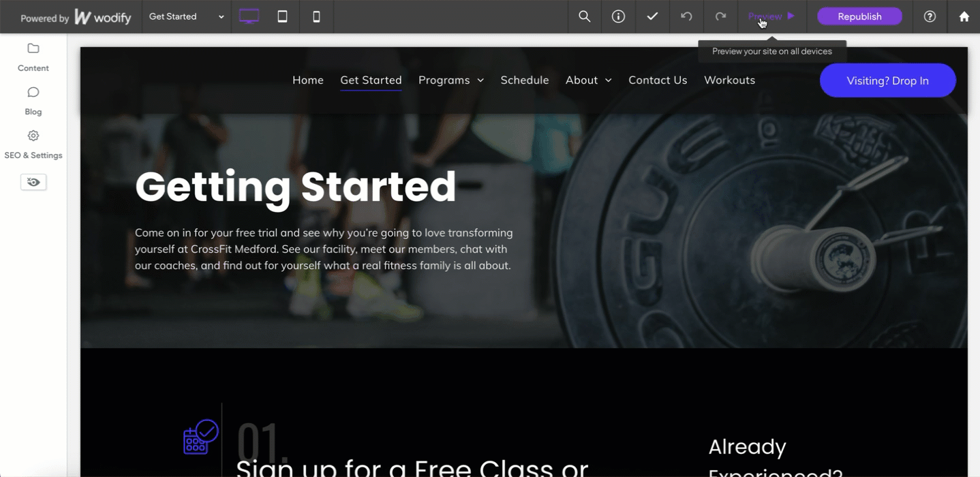The width and height of the screenshot is (980, 477).
Task: Click the search magnifier icon
Action: pyautogui.click(x=585, y=16)
